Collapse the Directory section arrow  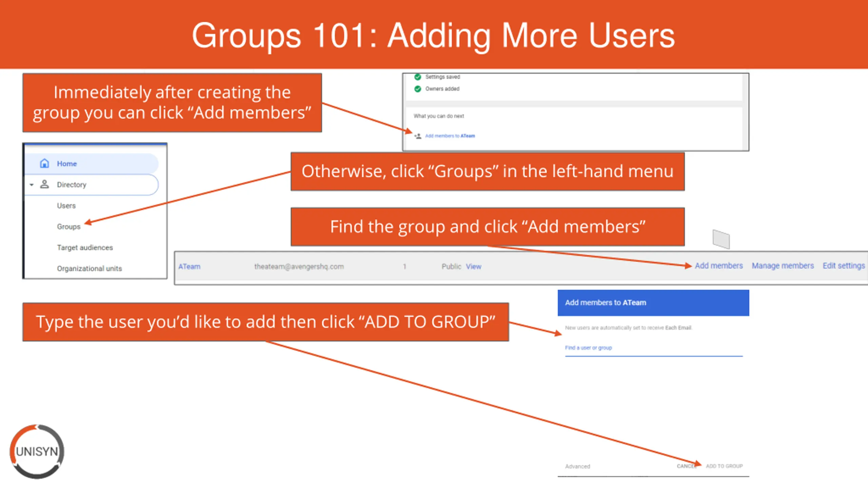[32, 185]
